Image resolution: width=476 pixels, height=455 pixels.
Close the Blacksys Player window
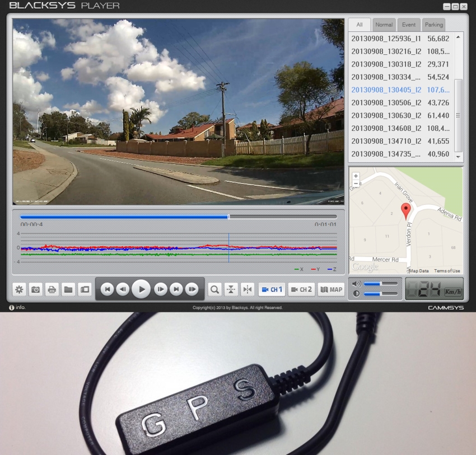(x=464, y=7)
